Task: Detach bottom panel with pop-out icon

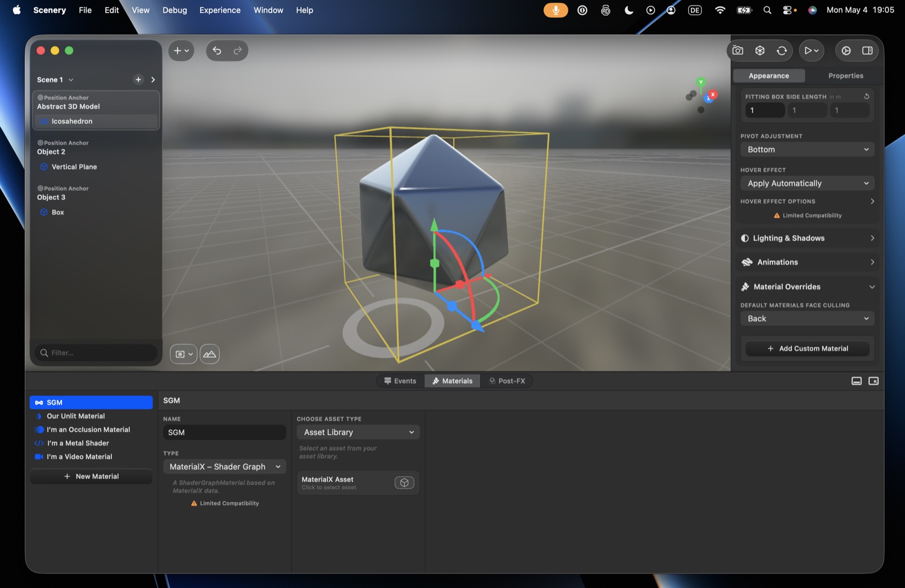Action: (873, 381)
